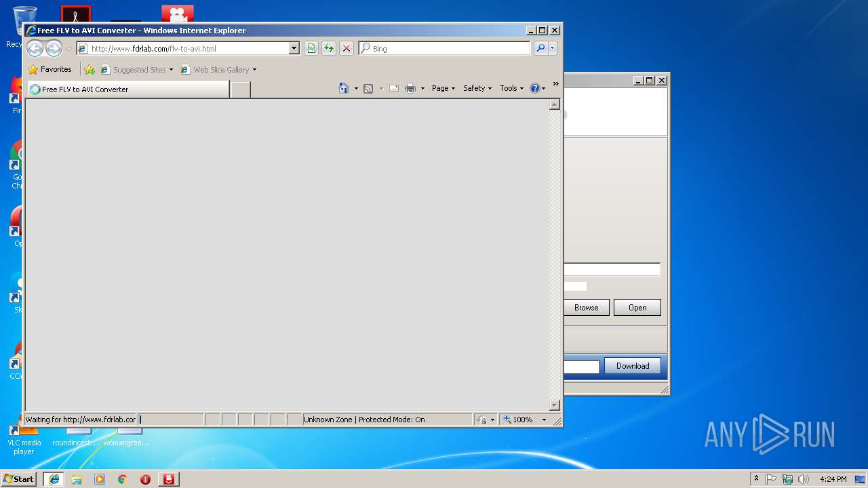868x488 pixels.
Task: Run search with the magnifier button
Action: tap(540, 48)
